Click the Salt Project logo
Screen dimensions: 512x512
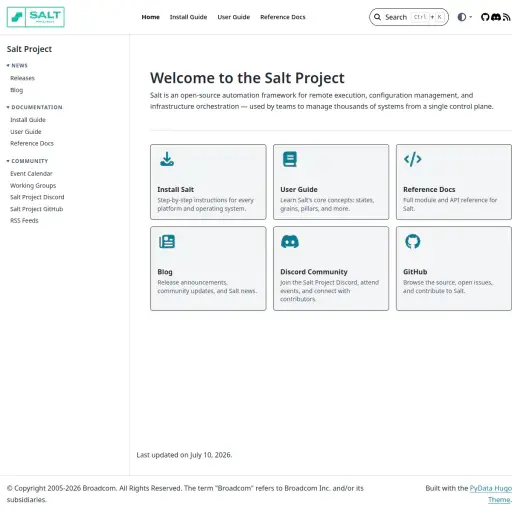pyautogui.click(x=36, y=17)
